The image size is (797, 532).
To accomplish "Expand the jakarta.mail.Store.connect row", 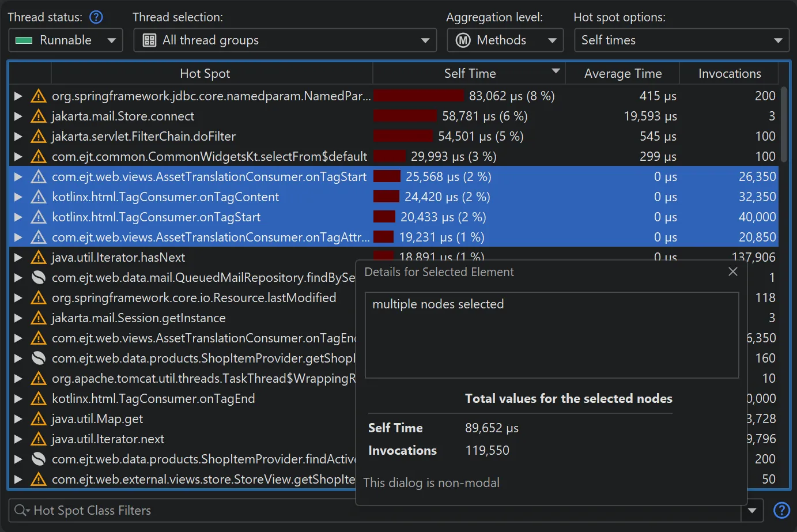I will tap(18, 116).
